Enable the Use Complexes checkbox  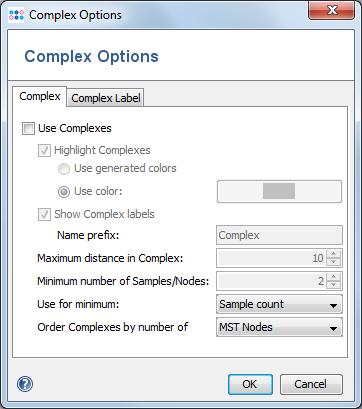(x=28, y=128)
